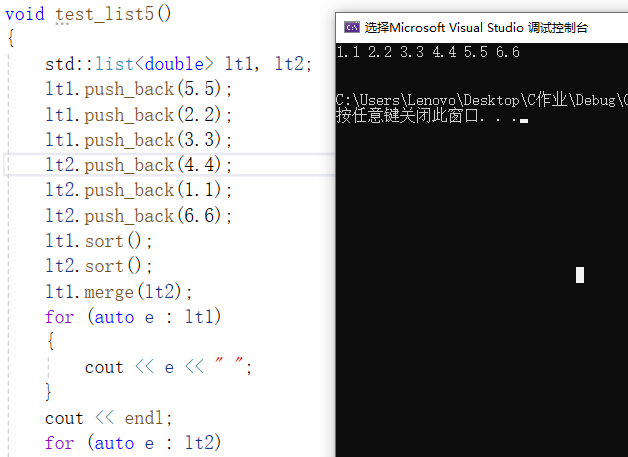628x457 pixels.
Task: Click the 'void' keyword in the editor
Action: pos(25,14)
